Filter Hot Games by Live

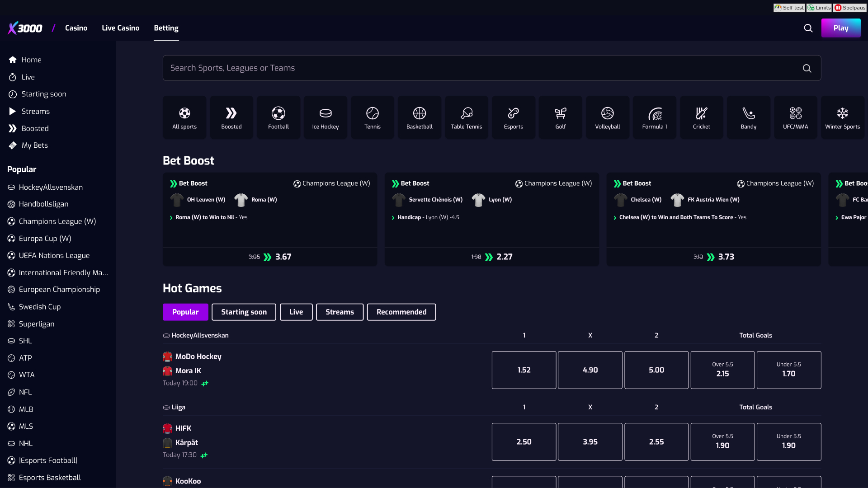pyautogui.click(x=296, y=312)
